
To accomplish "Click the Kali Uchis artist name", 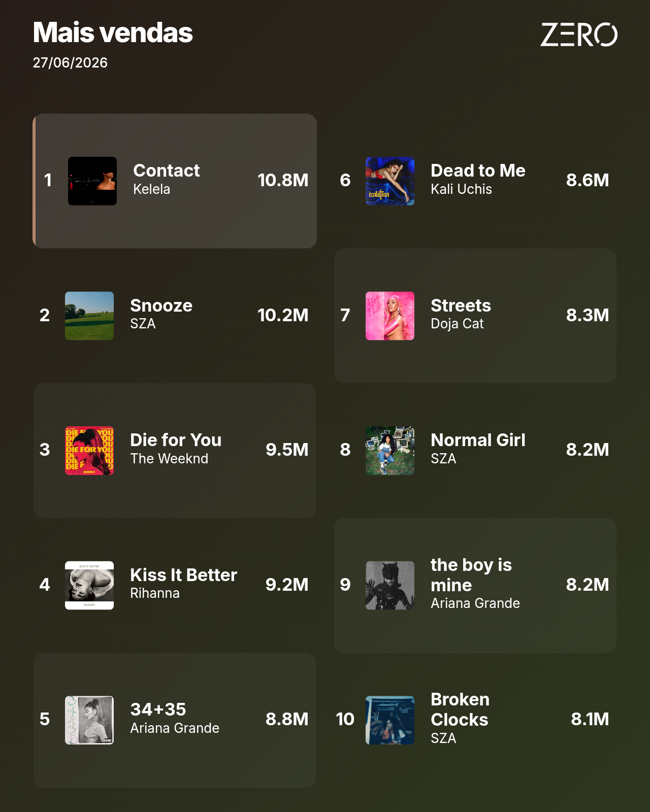I will coord(461,189).
